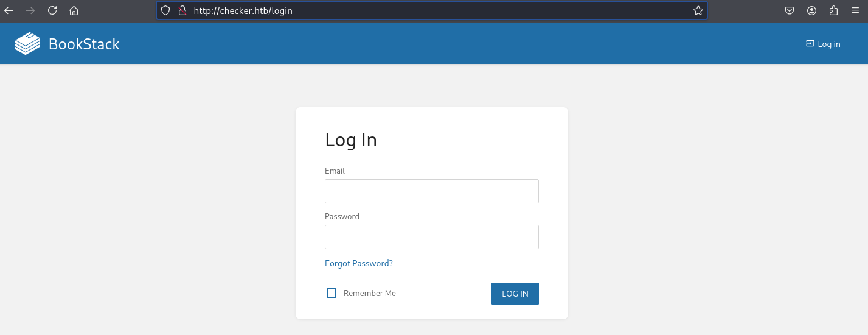
Task: Reload the checker.htb login page
Action: [x=52, y=10]
